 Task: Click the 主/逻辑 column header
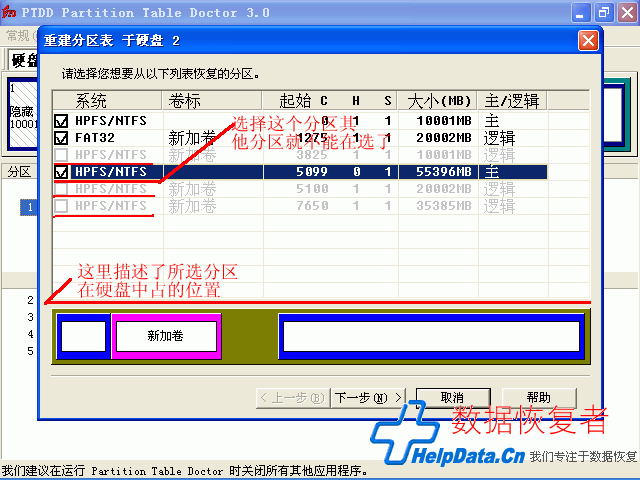pos(512,101)
